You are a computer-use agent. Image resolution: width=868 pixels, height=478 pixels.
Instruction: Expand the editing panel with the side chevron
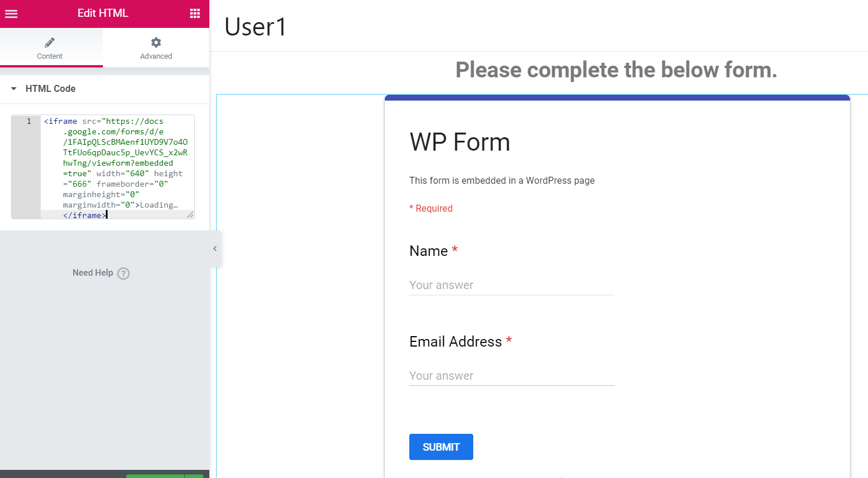click(x=215, y=248)
